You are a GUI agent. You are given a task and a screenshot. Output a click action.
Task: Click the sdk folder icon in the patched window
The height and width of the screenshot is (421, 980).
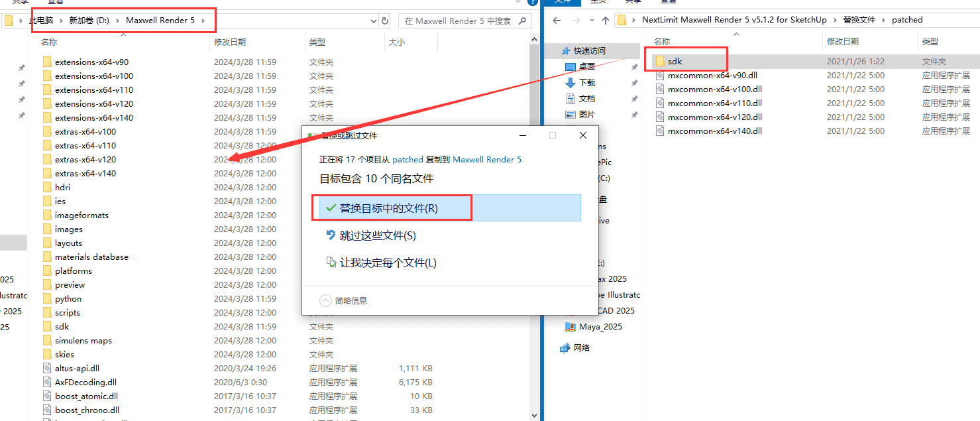659,61
